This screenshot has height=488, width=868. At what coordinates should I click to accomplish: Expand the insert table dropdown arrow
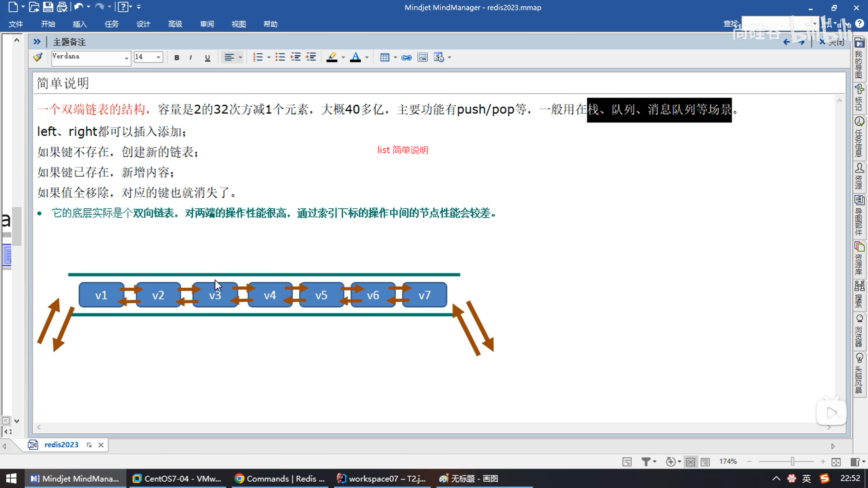tap(395, 57)
